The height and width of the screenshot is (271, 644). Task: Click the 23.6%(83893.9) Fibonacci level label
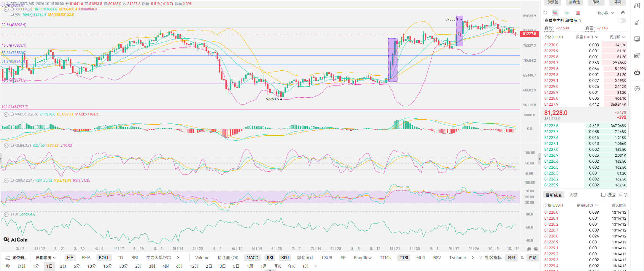click(x=14, y=25)
